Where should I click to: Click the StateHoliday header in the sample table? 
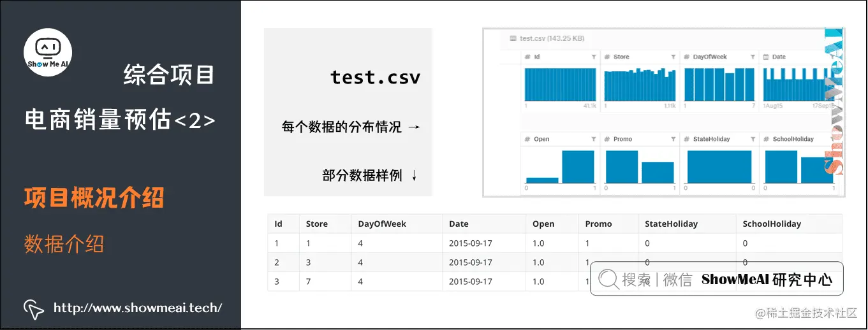[x=671, y=224]
